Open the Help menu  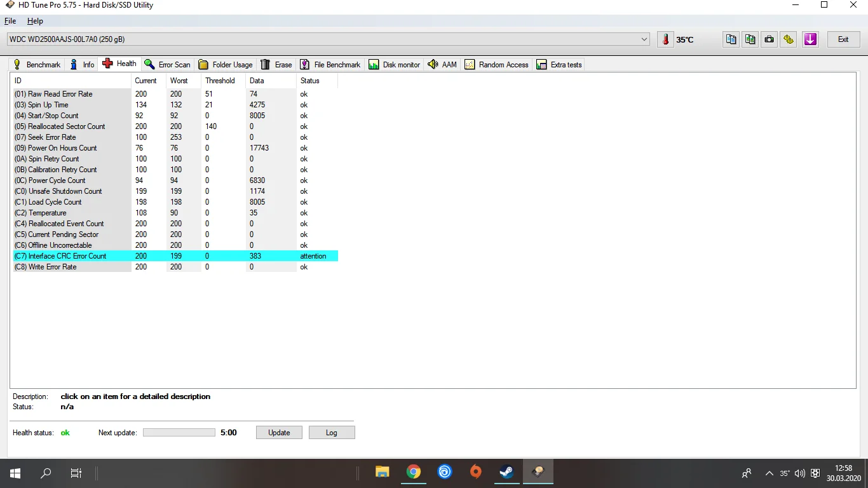(x=35, y=21)
